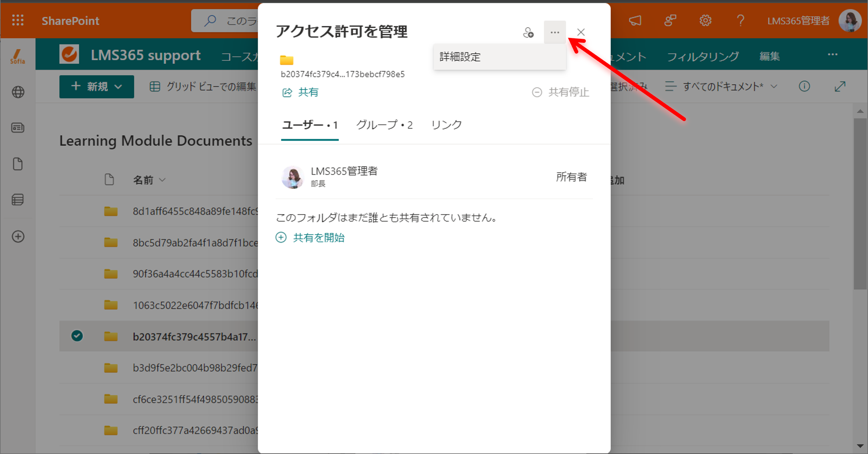Viewport: 868px width, 454px height.
Task: Click the Learning Module Documents heading
Action: click(156, 141)
